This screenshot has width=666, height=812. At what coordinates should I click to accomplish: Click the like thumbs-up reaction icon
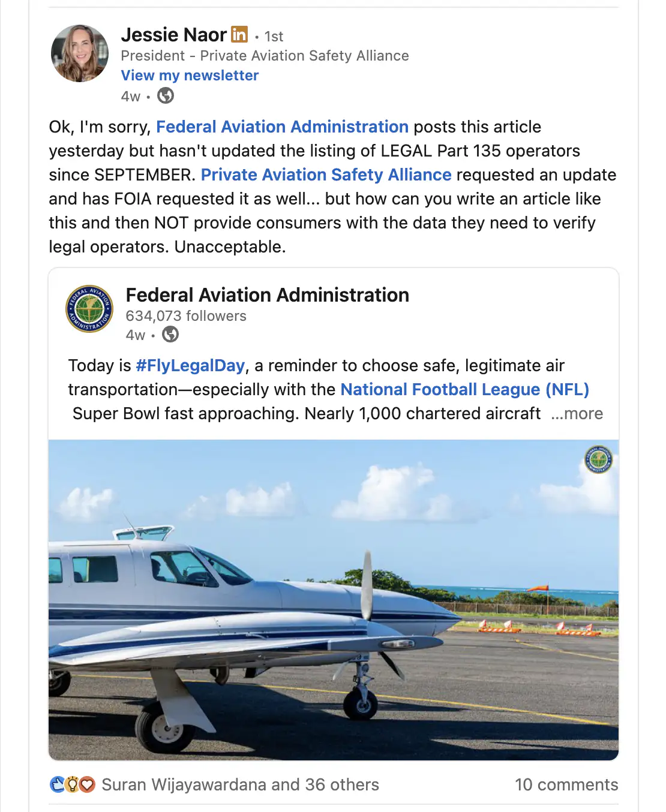56,784
